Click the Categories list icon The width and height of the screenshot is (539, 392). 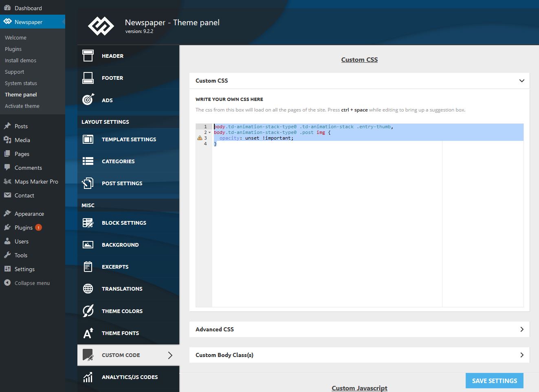click(88, 161)
